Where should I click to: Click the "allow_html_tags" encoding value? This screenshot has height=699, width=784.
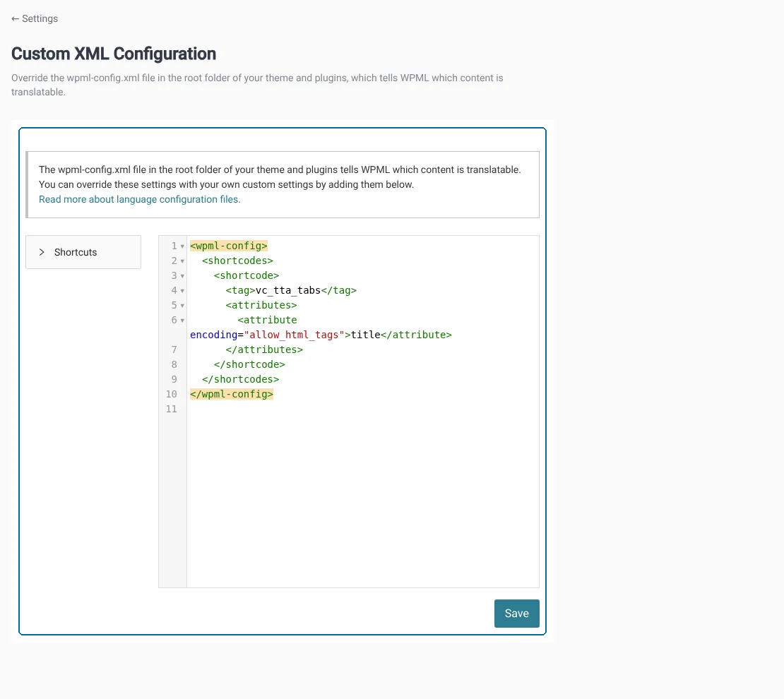(294, 335)
